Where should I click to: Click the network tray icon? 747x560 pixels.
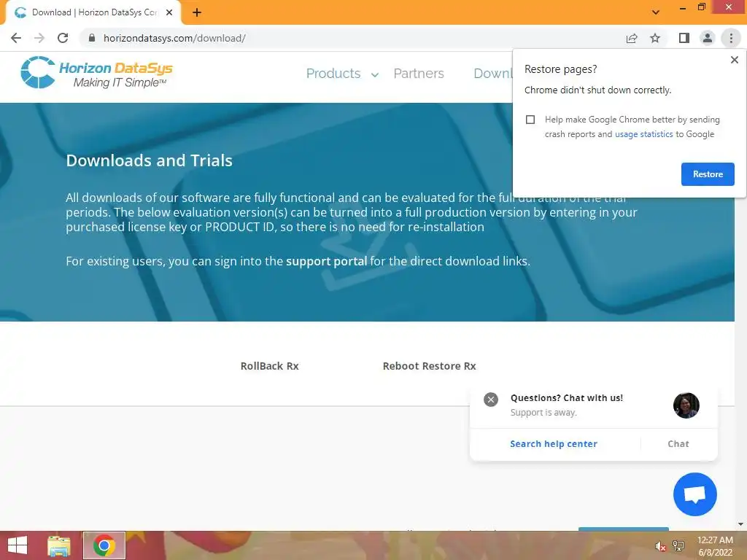pos(678,546)
